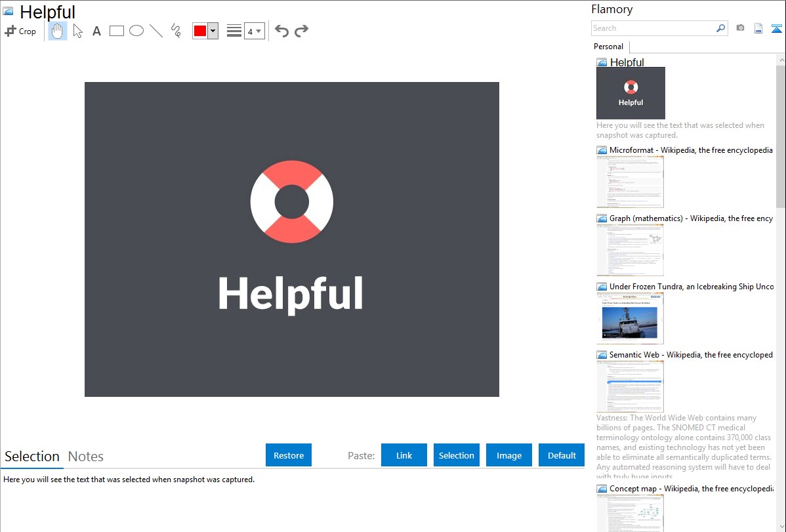This screenshot has height=532, width=786.
Task: Click the Default paste button
Action: 562,455
